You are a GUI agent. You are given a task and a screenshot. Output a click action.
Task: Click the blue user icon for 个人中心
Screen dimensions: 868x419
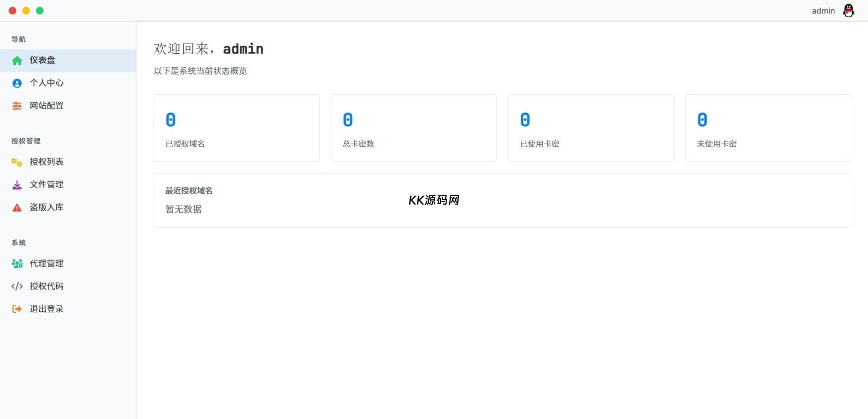[x=17, y=83]
